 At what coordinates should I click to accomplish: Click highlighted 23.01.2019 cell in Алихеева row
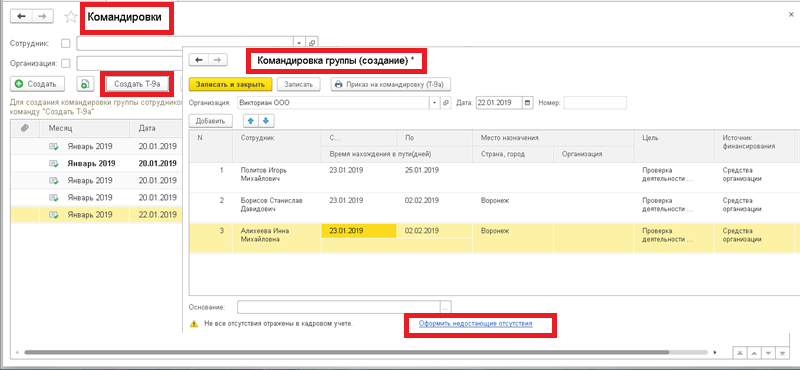359,231
